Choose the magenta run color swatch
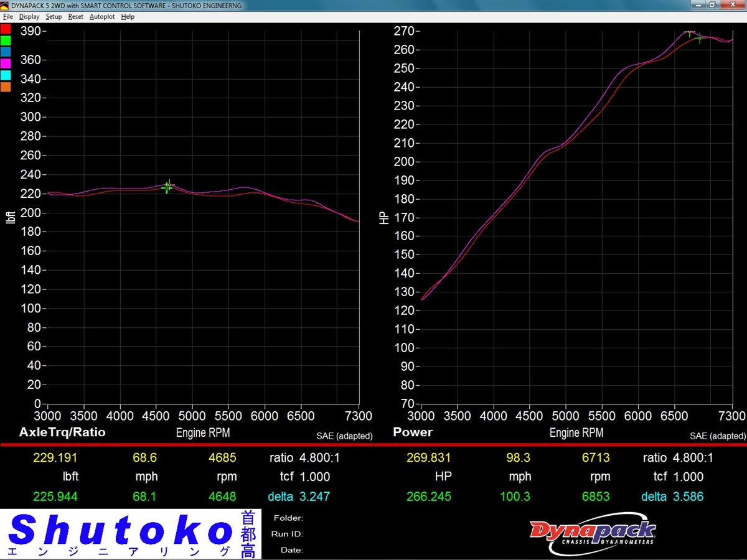This screenshot has height=560, width=747. [6, 63]
